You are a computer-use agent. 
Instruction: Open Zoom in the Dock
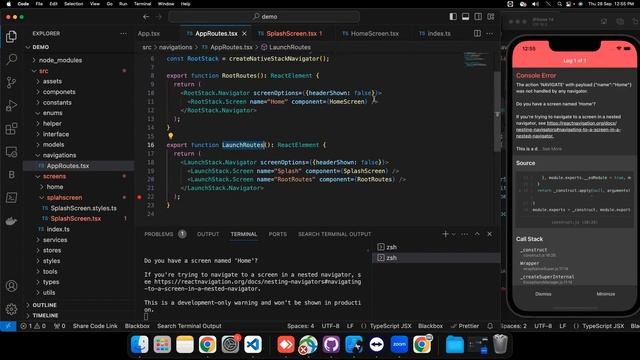(x=399, y=344)
